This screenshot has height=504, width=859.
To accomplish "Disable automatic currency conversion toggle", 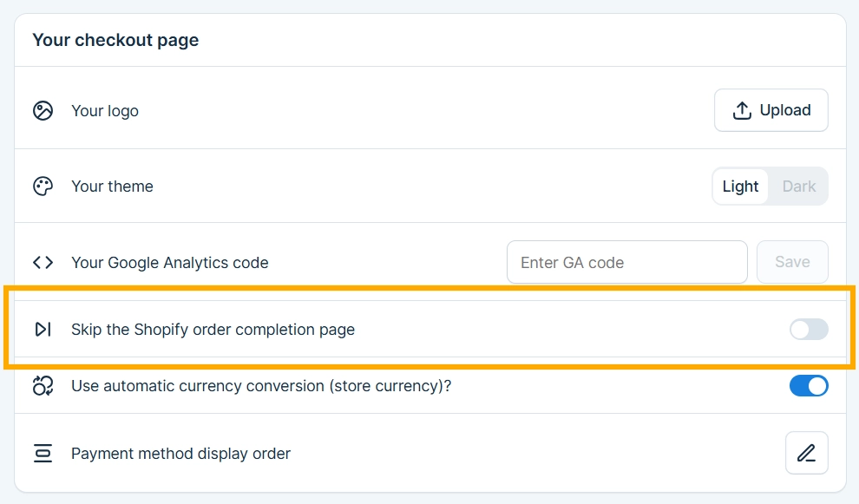I will (x=808, y=386).
